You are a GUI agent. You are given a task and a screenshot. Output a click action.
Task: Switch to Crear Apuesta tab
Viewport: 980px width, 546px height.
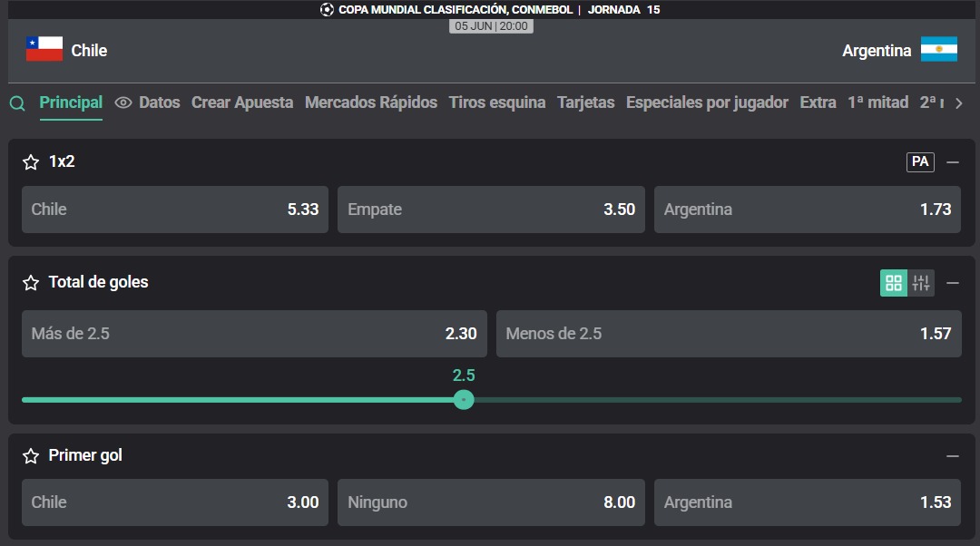(x=242, y=102)
